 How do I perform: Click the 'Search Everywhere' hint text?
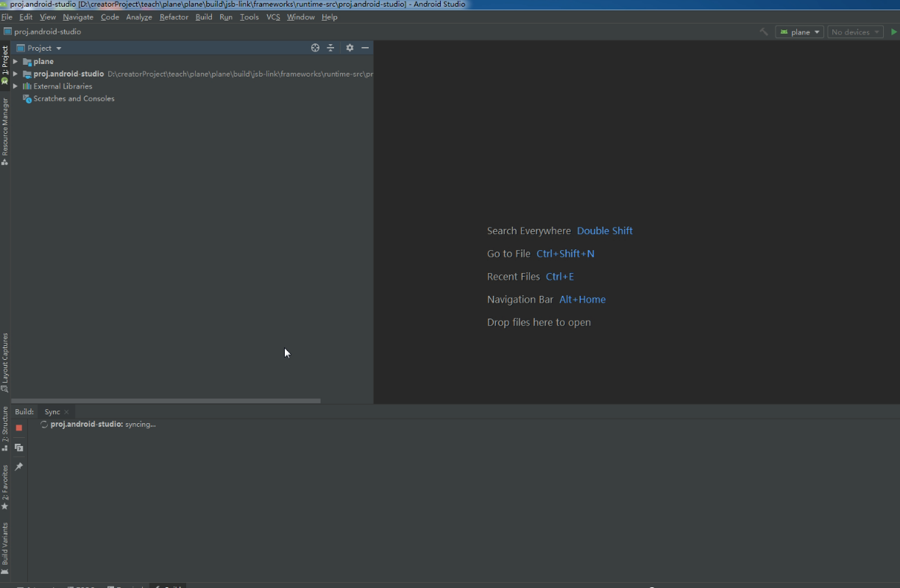(529, 231)
